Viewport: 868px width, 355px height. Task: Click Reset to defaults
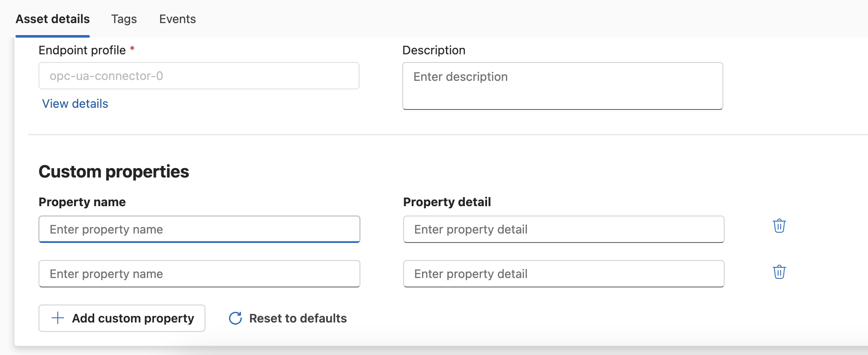[297, 318]
